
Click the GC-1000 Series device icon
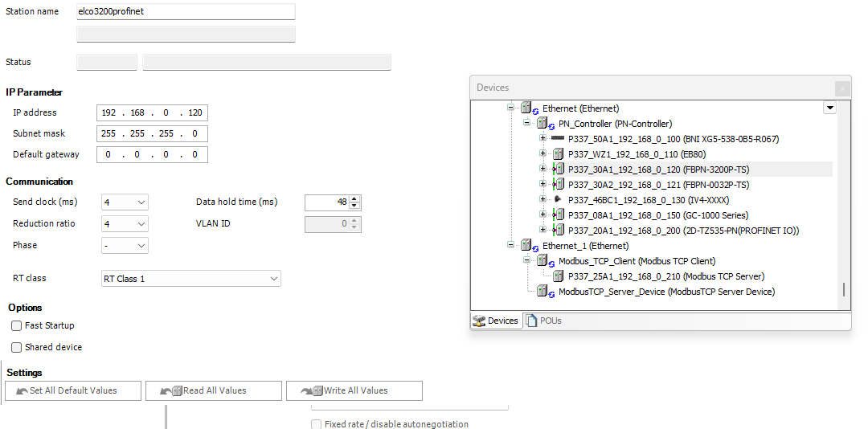pos(558,215)
